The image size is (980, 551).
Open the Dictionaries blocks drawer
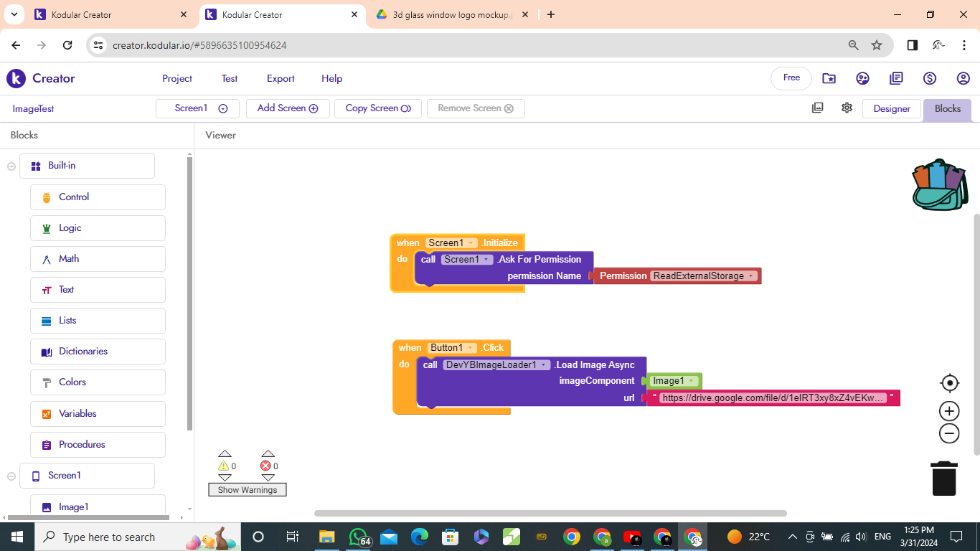tap(98, 352)
